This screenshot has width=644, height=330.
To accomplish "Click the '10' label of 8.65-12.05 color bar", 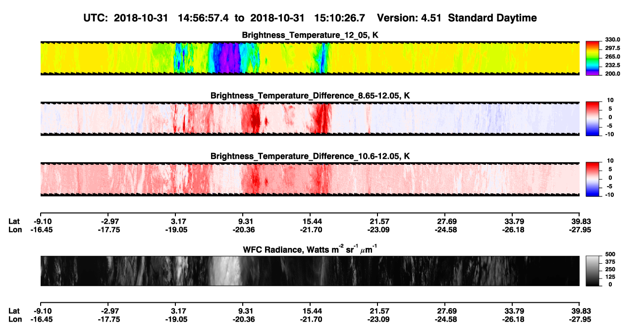I will tap(609, 100).
